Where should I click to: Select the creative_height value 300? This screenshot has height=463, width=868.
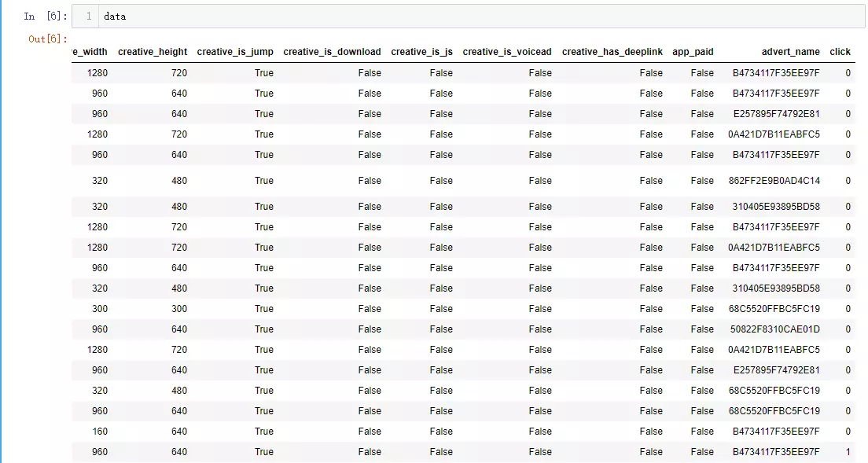178,309
